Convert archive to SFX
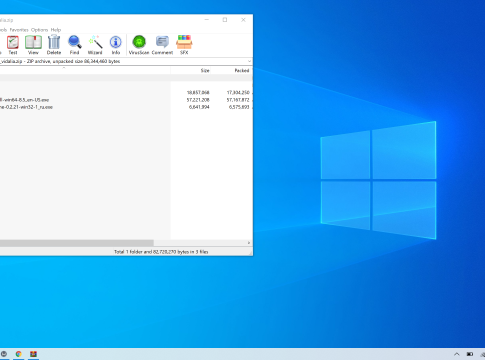 tap(184, 45)
